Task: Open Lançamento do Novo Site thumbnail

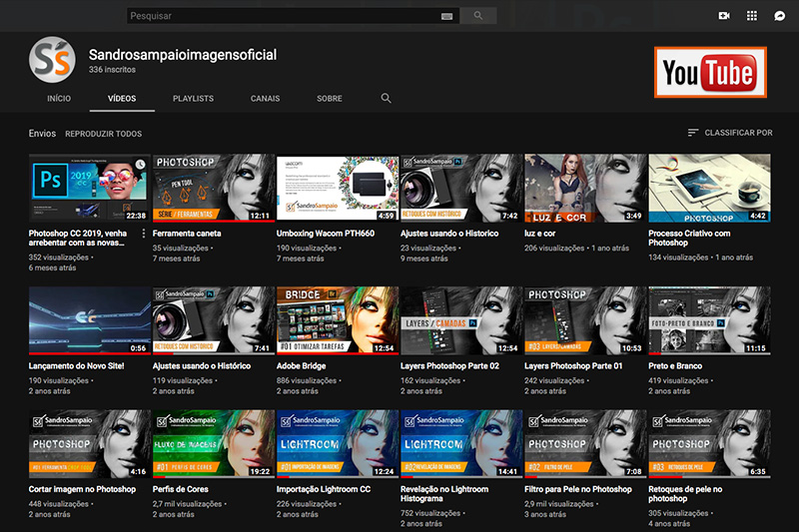Action: (90, 320)
